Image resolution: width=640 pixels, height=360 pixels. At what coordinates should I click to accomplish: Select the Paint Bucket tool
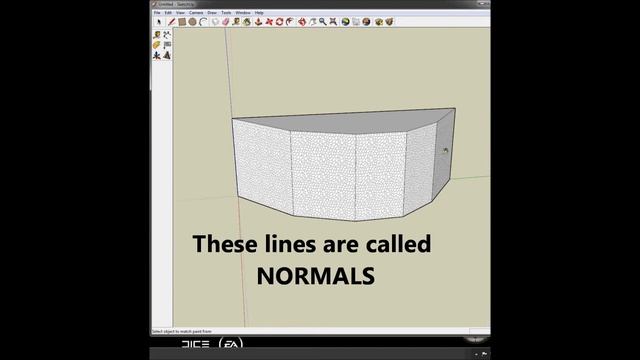(247, 22)
